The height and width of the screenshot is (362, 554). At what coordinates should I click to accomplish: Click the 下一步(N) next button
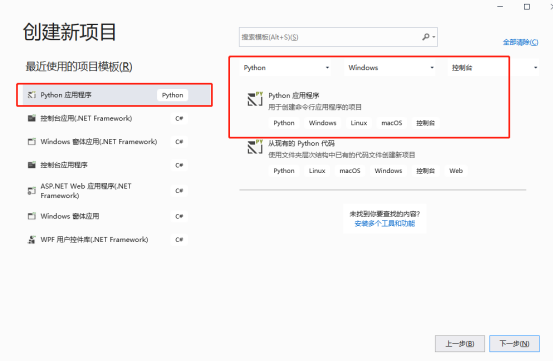pyautogui.click(x=514, y=344)
